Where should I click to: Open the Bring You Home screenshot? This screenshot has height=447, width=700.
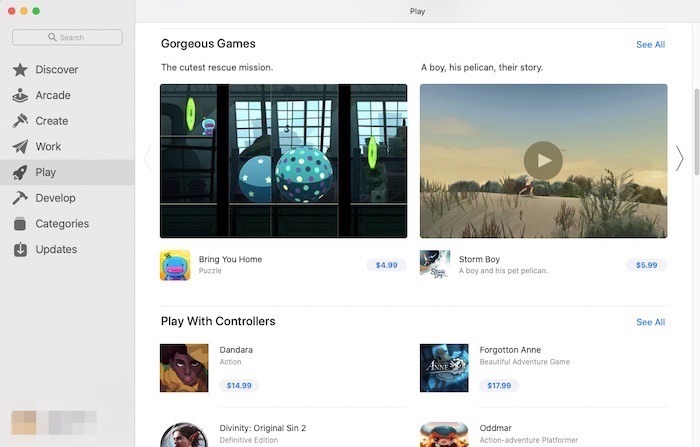[283, 161]
